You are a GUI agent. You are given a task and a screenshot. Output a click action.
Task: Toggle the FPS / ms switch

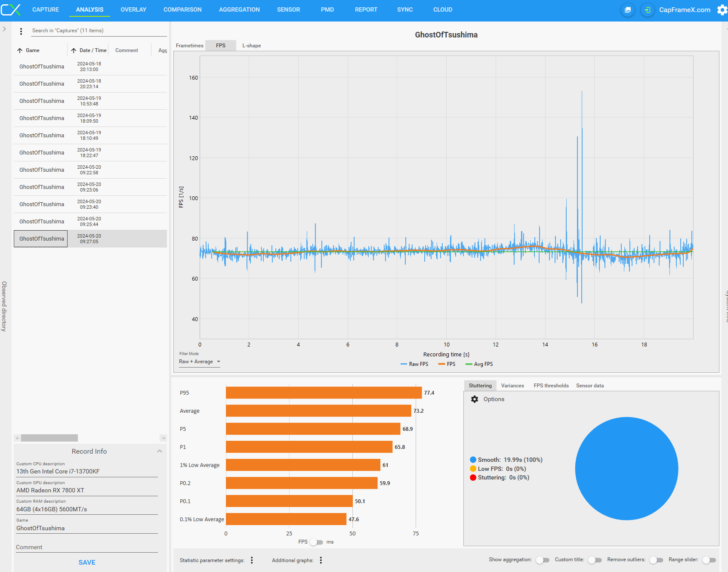click(x=317, y=542)
